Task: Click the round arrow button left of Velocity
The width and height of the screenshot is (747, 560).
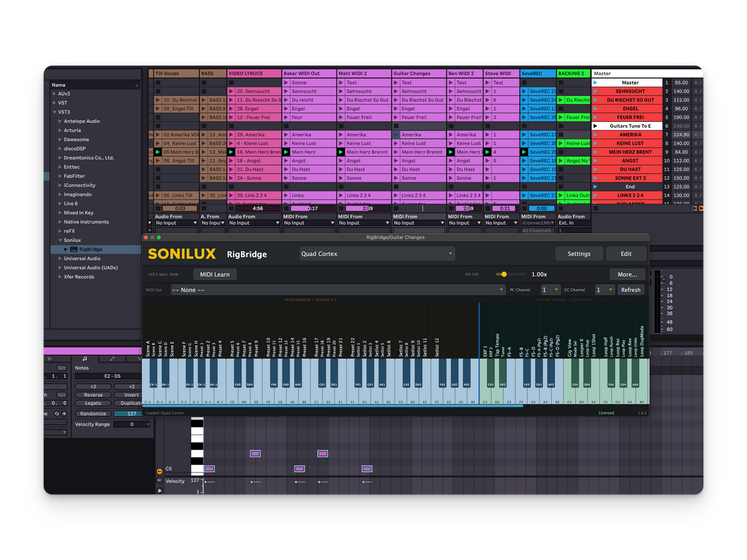Action: (159, 481)
